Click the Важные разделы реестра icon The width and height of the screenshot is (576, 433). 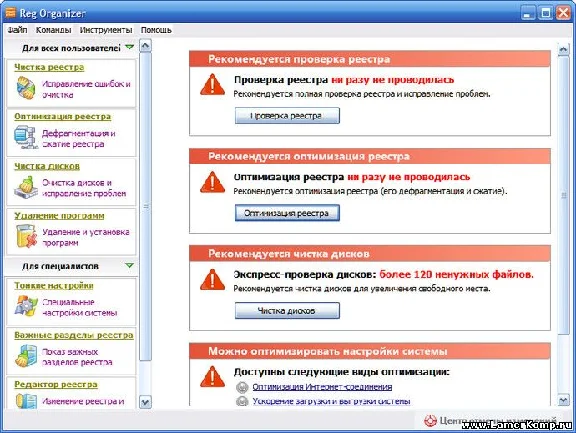[26, 356]
